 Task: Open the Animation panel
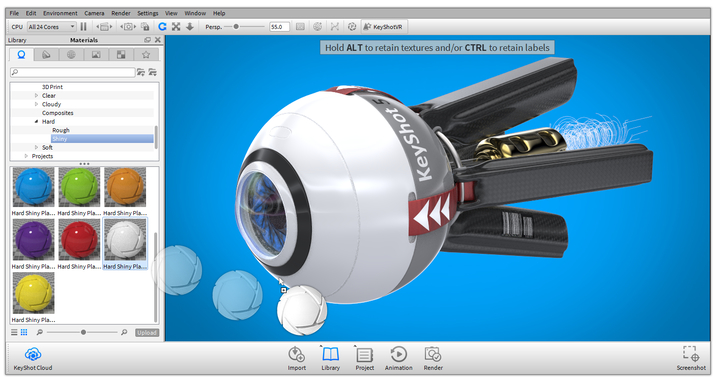pos(399,359)
